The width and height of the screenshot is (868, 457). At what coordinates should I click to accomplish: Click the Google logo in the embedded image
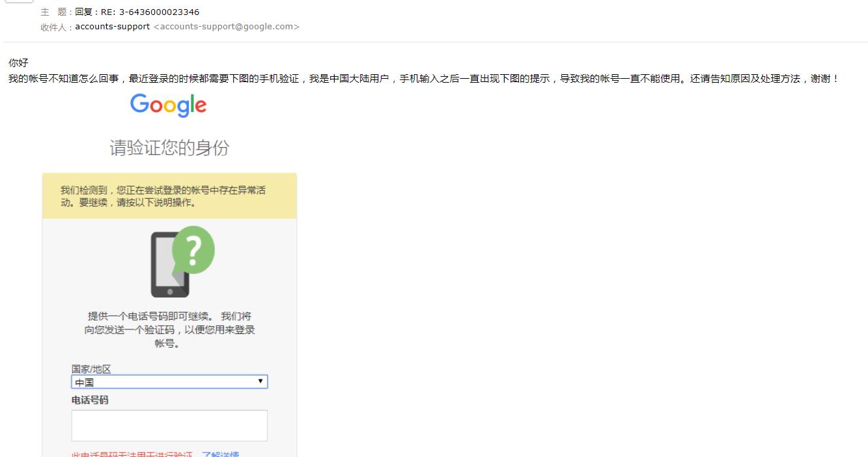[x=169, y=105]
